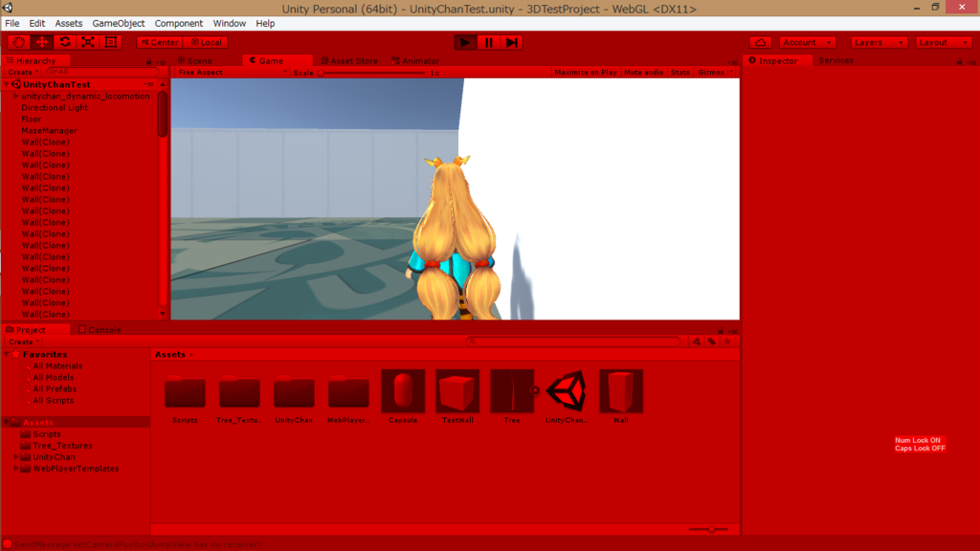Toggle Local handle rotation button
The height and width of the screenshot is (551, 980).
click(x=207, y=42)
